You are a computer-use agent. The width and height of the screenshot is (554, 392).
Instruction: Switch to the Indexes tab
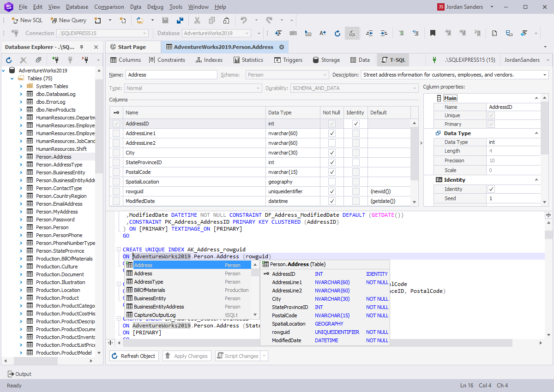tap(209, 60)
